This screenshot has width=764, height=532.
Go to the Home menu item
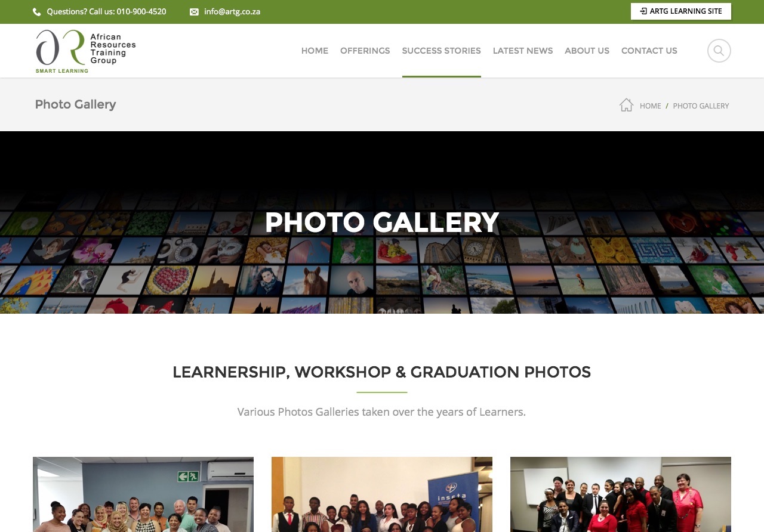click(x=315, y=51)
